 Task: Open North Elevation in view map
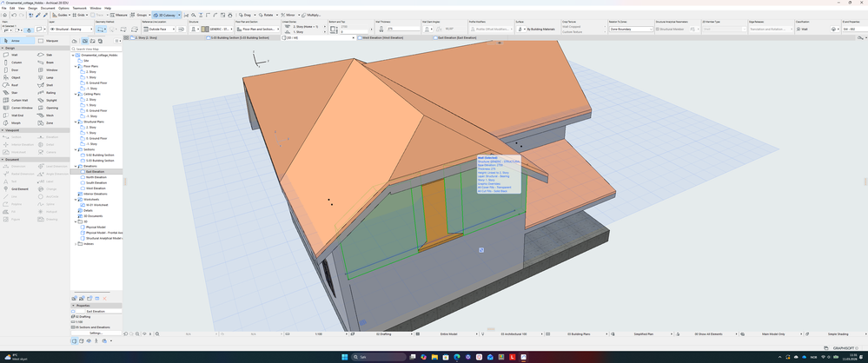96,177
